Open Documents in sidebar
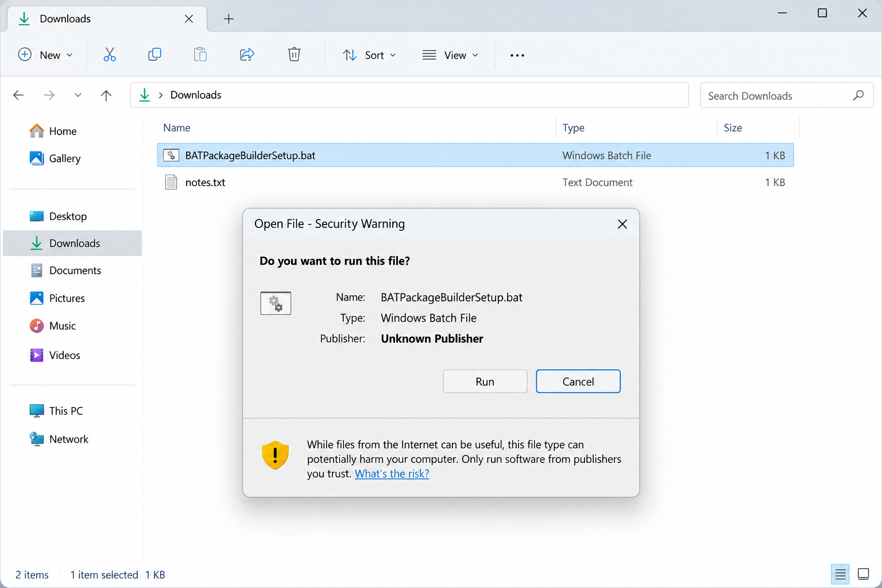This screenshot has width=882, height=588. click(x=75, y=270)
